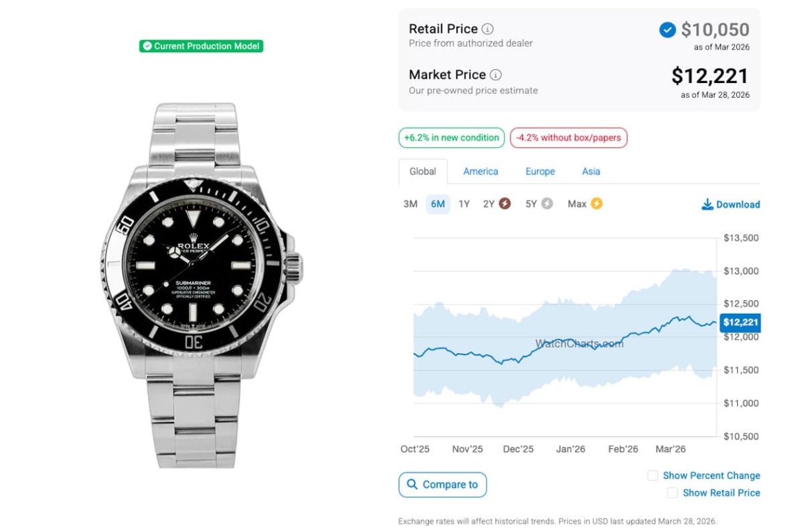Click the lightning icon next to Max
This screenshot has height=532, width=804.
click(x=596, y=204)
